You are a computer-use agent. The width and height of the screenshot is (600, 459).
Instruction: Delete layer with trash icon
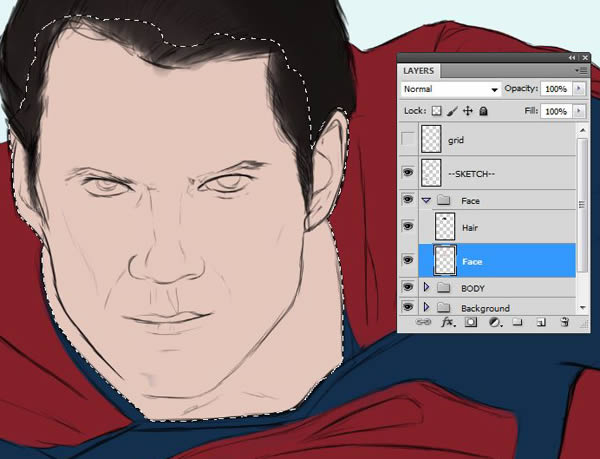tap(564, 322)
